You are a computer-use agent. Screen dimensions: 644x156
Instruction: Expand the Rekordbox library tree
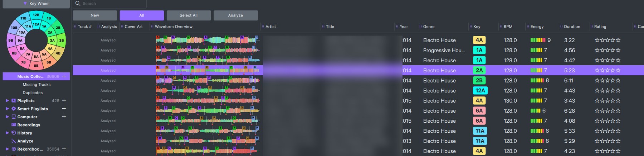click(7, 149)
